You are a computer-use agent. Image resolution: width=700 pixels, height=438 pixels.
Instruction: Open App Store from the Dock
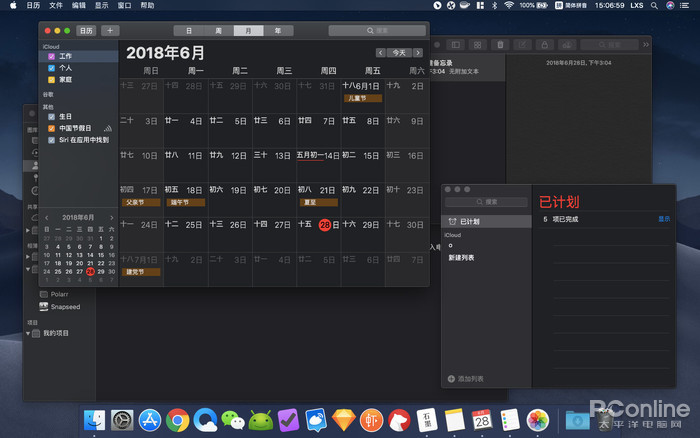(150, 420)
